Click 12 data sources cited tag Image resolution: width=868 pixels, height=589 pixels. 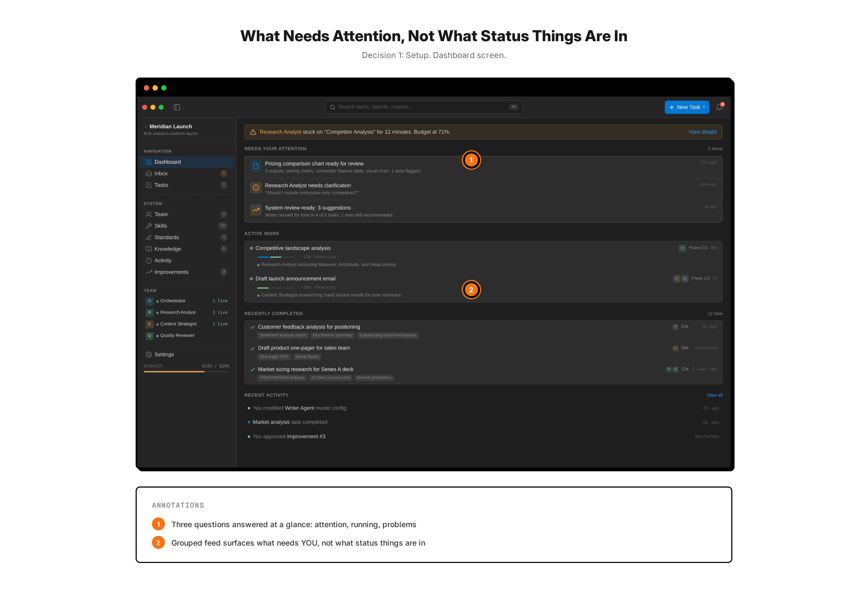click(x=331, y=378)
